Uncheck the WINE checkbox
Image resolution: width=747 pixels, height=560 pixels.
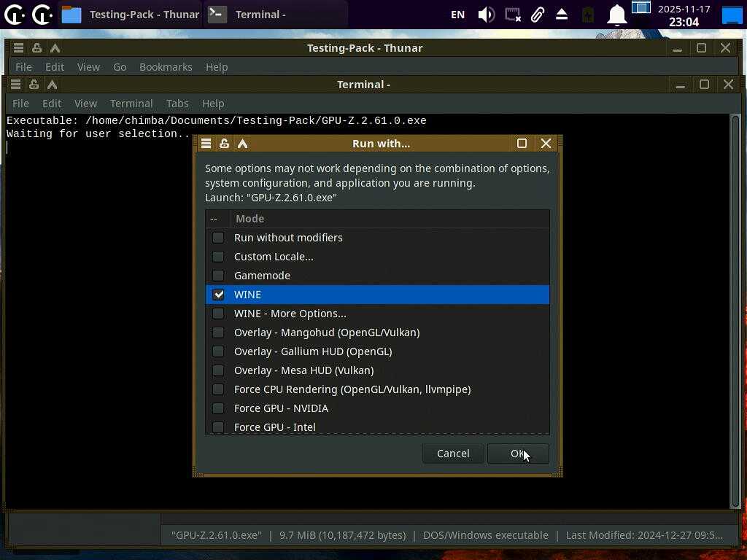(218, 295)
